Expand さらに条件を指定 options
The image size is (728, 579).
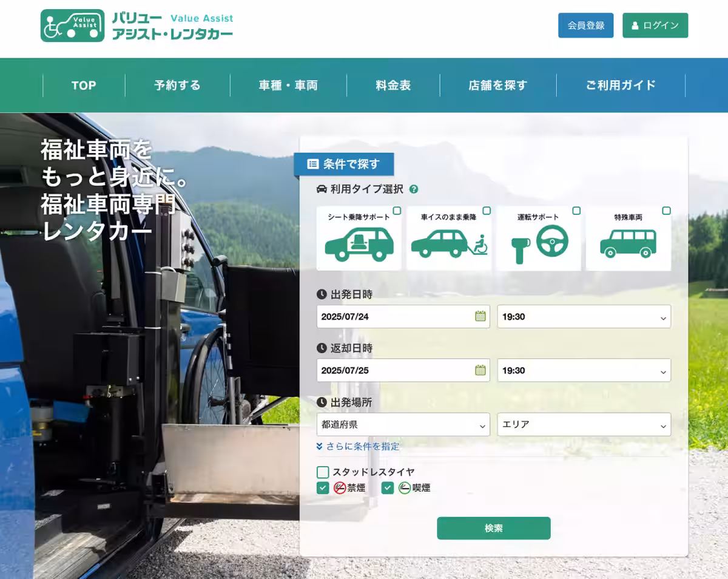[x=358, y=447]
